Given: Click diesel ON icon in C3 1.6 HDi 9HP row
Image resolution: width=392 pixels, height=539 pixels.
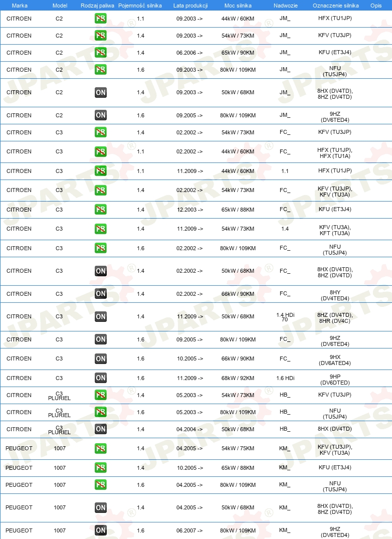Looking at the screenshot, I should click(101, 378).
